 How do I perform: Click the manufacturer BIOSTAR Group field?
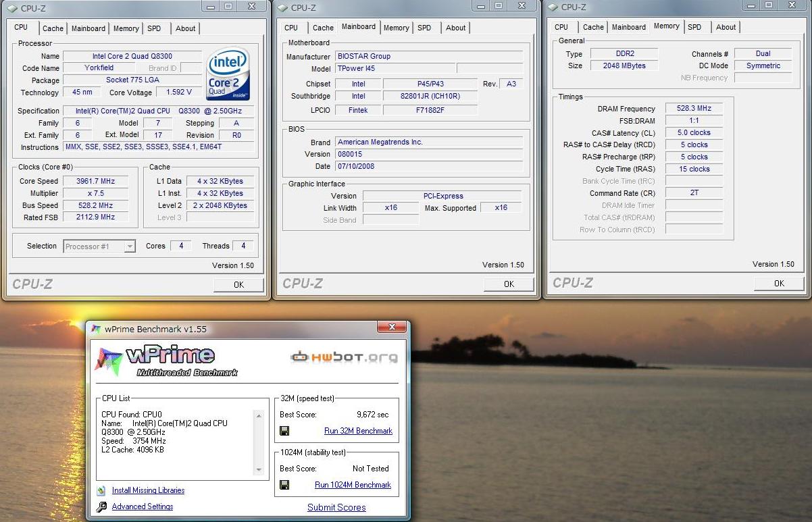coord(429,57)
